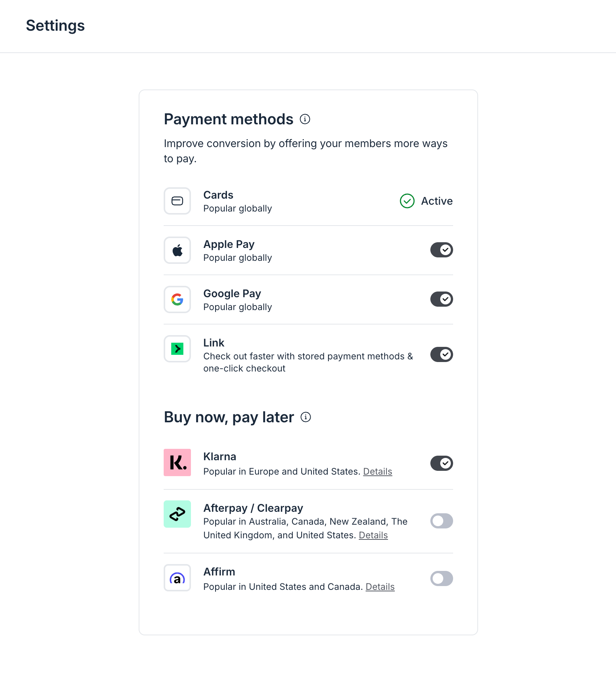
Task: Disable the Google Pay toggle
Action: 441,299
